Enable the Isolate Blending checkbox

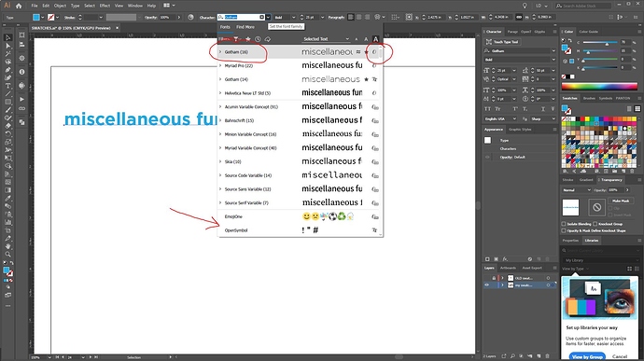(x=564, y=224)
